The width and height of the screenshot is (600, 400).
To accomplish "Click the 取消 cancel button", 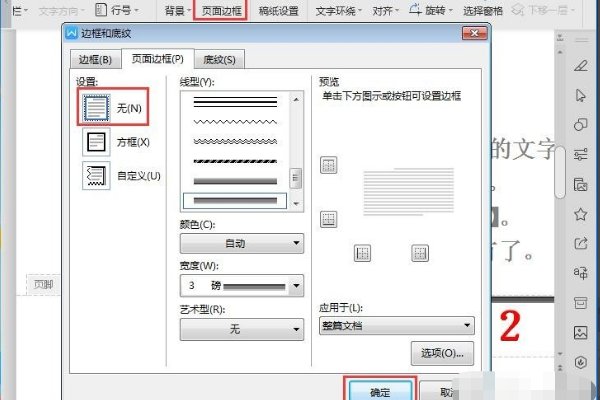I will click(x=440, y=392).
